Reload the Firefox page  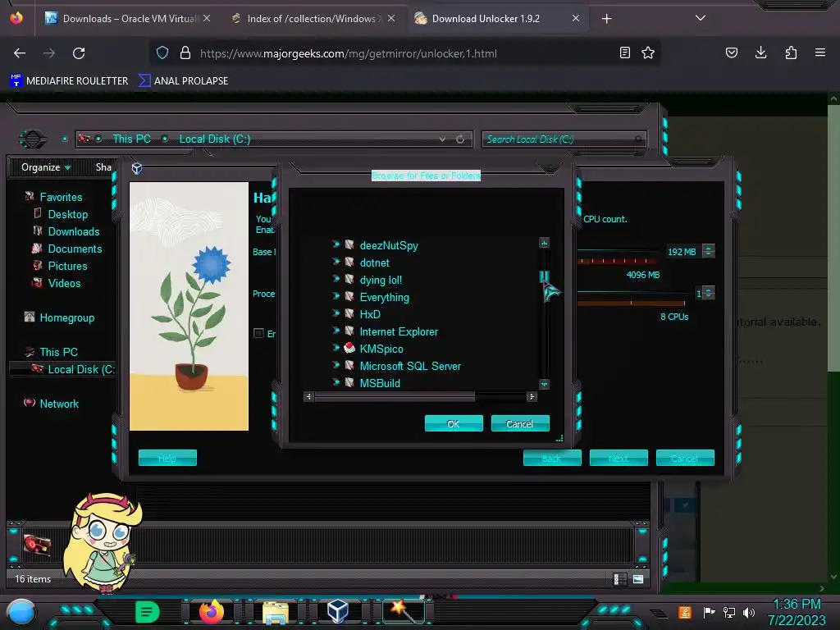[x=79, y=53]
